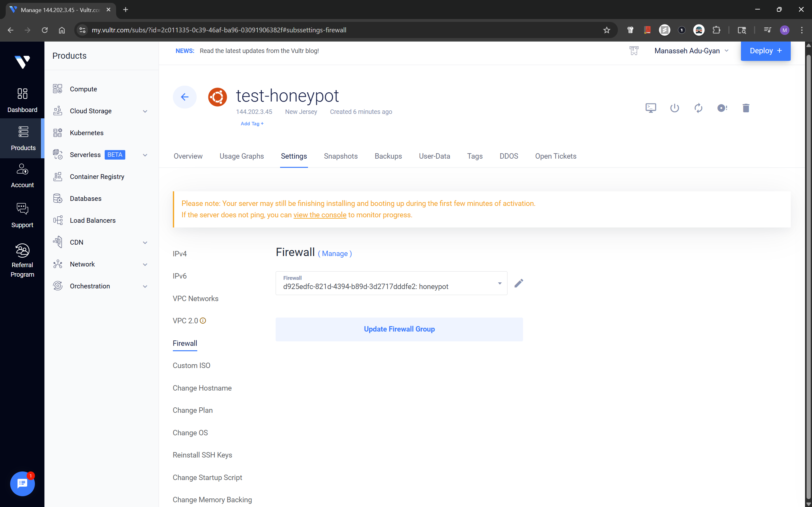812x507 pixels.
Task: Go back using the blue arrow button
Action: click(x=185, y=97)
